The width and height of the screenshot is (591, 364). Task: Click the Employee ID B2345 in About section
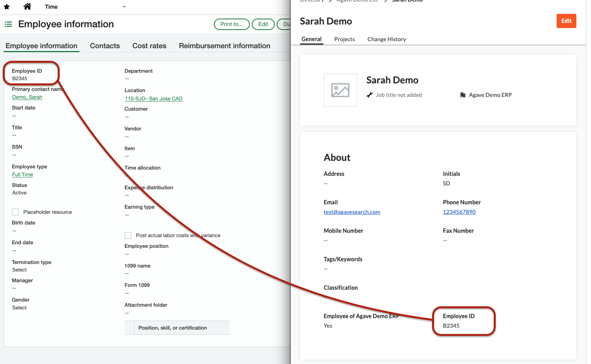[x=451, y=326]
